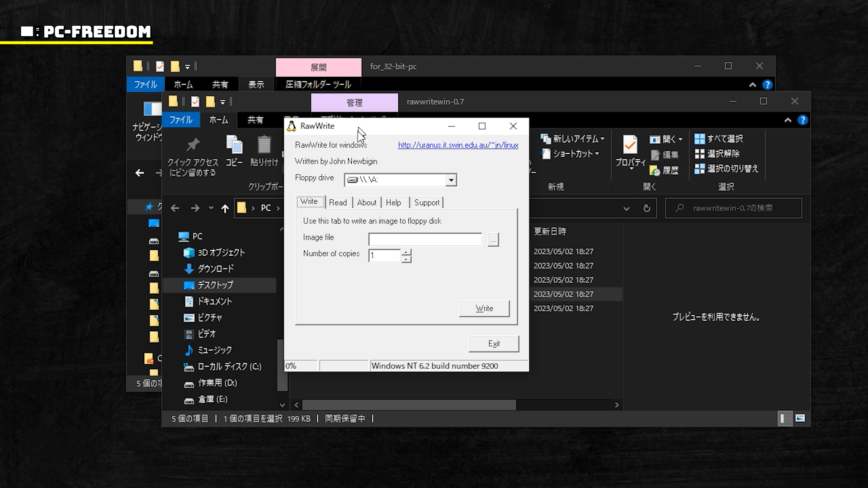The height and width of the screenshot is (488, 868).
Task: Collapse the ribbon with chevron arrow
Action: tap(788, 120)
